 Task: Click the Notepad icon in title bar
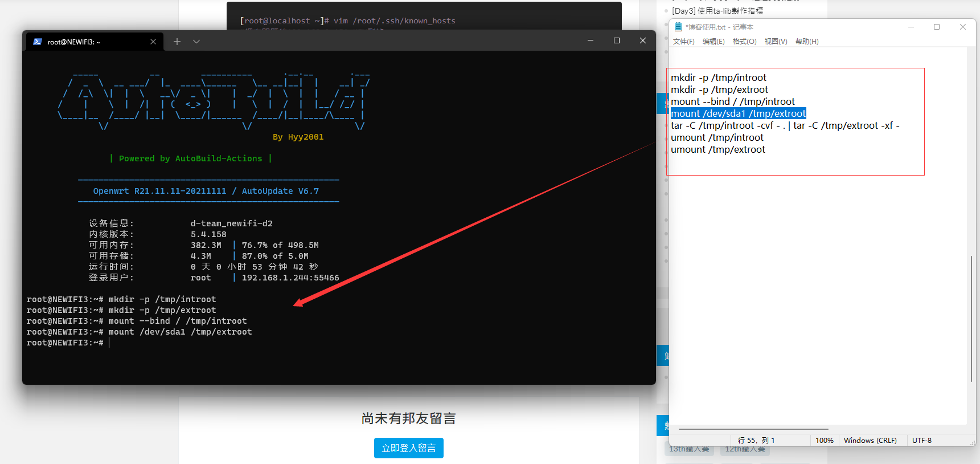[678, 27]
